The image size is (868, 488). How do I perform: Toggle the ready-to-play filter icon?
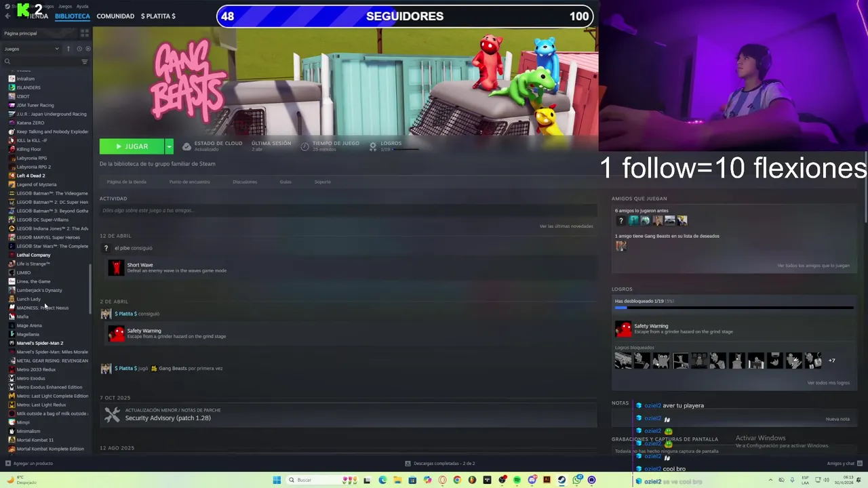87,49
